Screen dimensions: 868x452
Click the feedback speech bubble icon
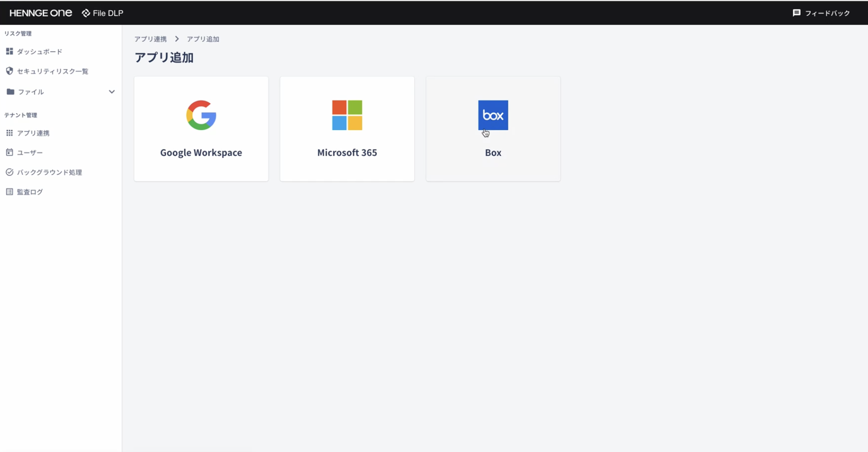pyautogui.click(x=797, y=13)
